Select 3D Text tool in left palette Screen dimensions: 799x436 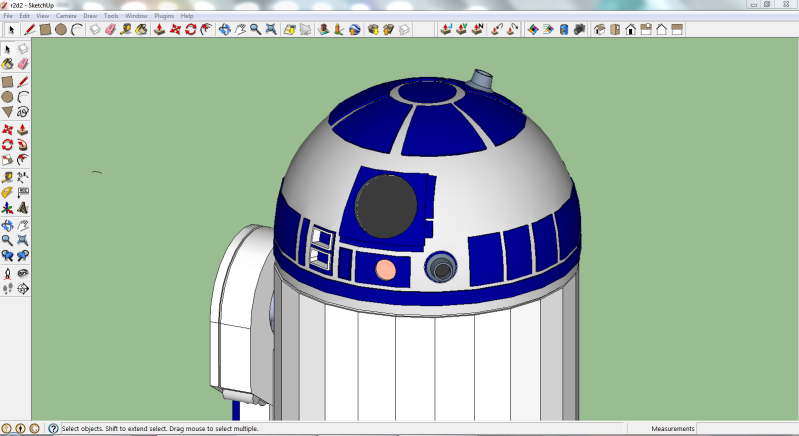point(23,208)
